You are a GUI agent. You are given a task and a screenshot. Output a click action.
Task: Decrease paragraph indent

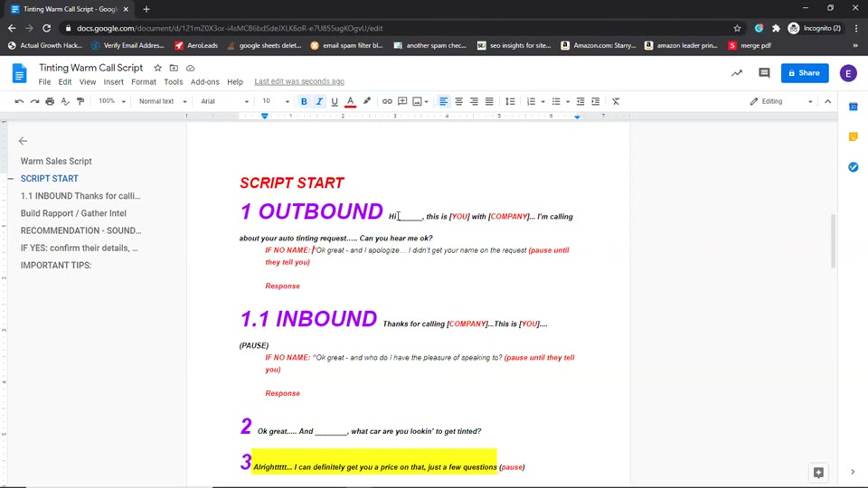[580, 101]
